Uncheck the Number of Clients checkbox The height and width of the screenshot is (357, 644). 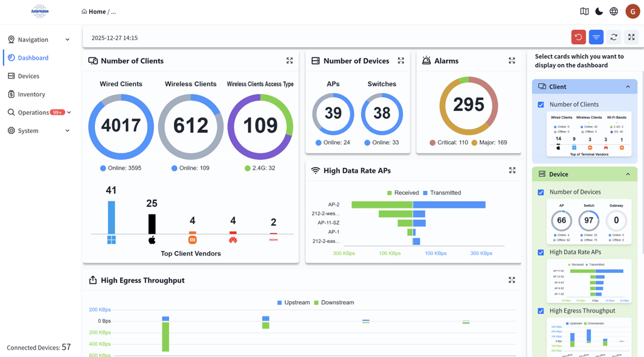pyautogui.click(x=541, y=105)
